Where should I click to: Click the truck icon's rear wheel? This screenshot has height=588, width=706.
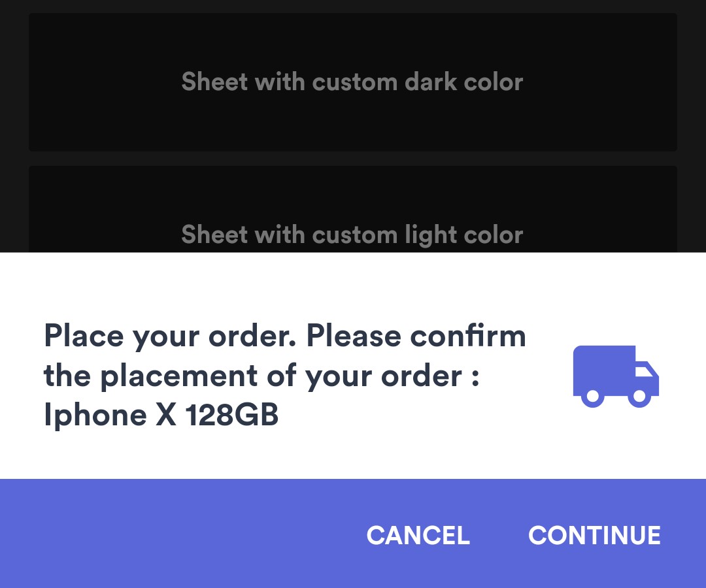(x=592, y=396)
